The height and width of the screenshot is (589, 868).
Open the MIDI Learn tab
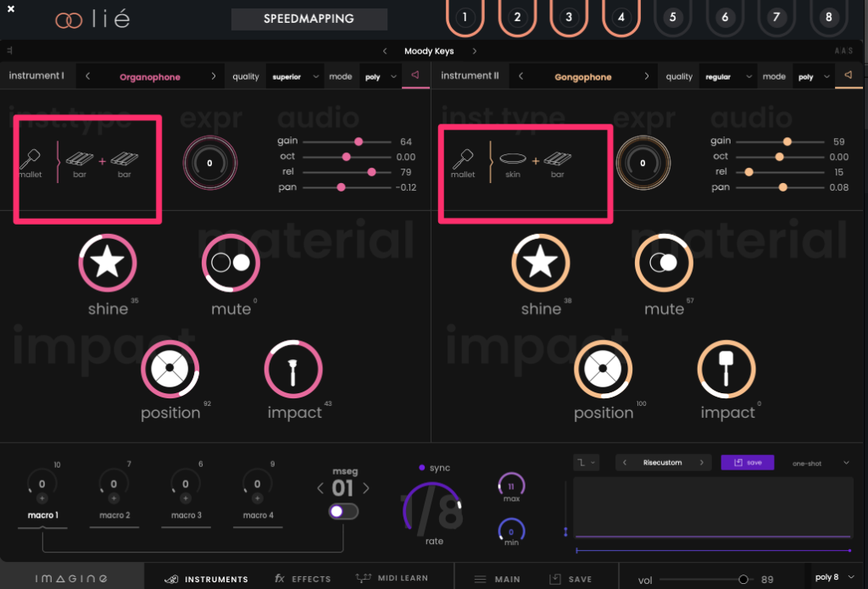(392, 579)
